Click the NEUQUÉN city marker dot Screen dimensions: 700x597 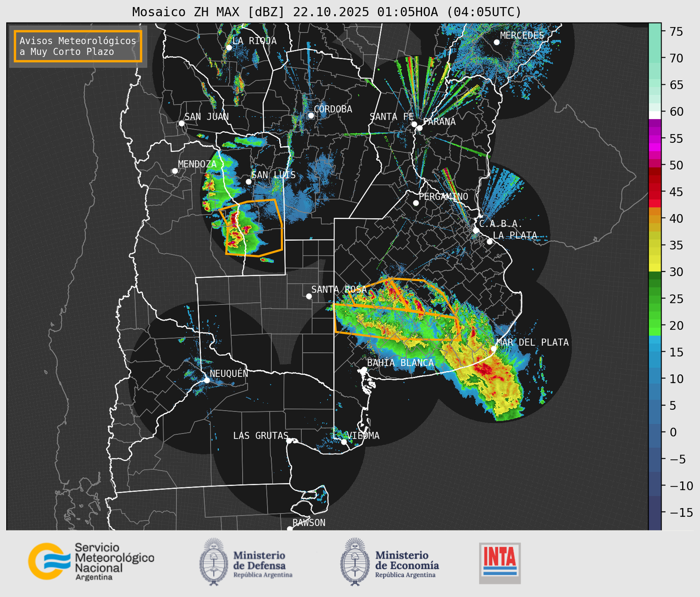(x=207, y=380)
